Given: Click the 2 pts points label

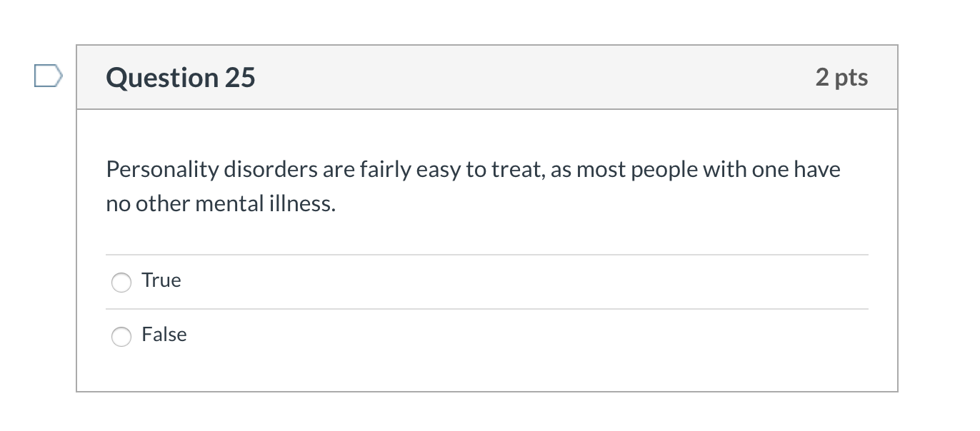Looking at the screenshot, I should point(841,77).
